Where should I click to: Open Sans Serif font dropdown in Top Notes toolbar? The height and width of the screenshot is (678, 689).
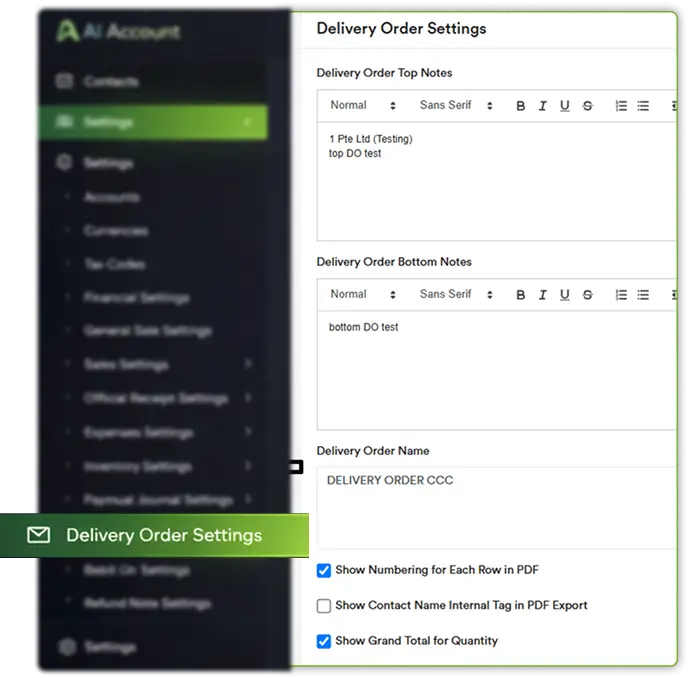[x=456, y=105]
